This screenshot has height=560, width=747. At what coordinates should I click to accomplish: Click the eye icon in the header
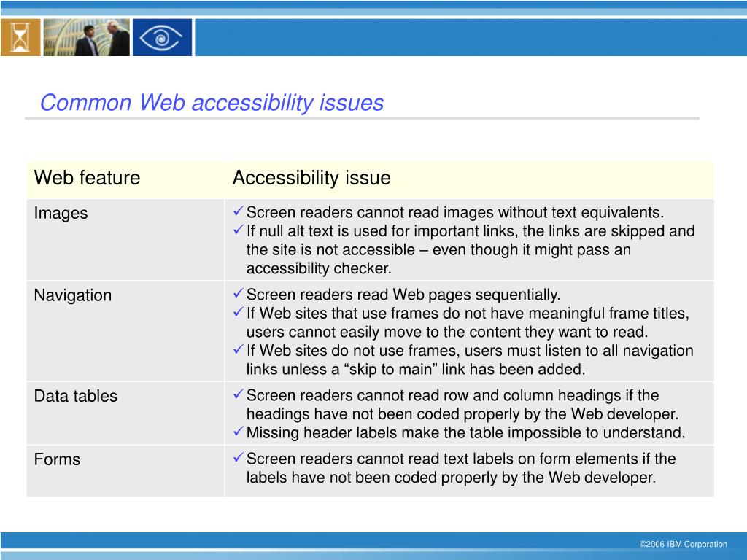pyautogui.click(x=163, y=37)
